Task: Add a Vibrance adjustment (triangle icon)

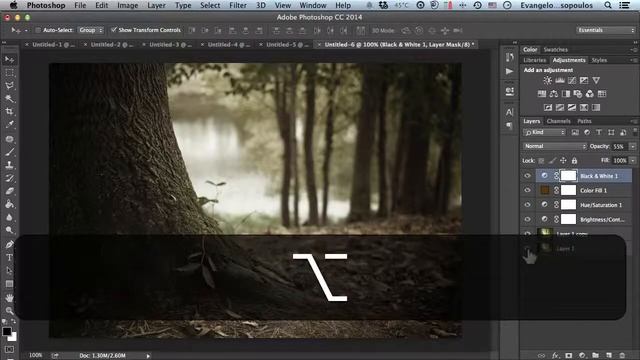Action: (596, 80)
